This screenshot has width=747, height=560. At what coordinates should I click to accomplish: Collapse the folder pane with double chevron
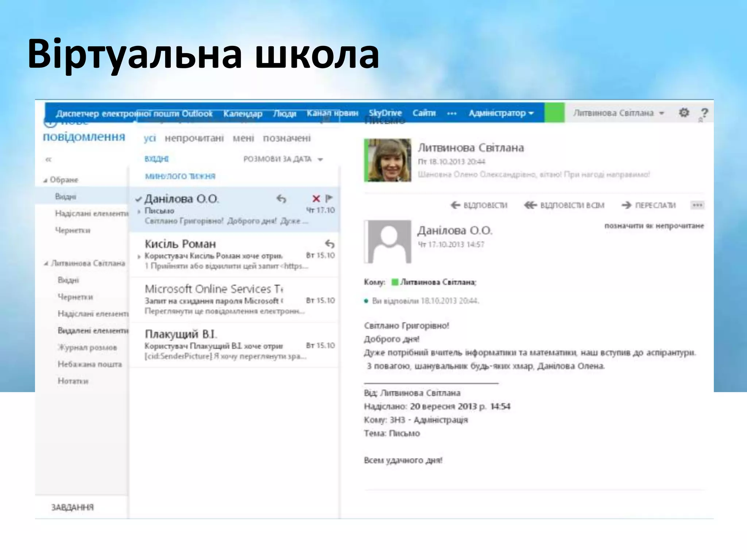pos(49,159)
